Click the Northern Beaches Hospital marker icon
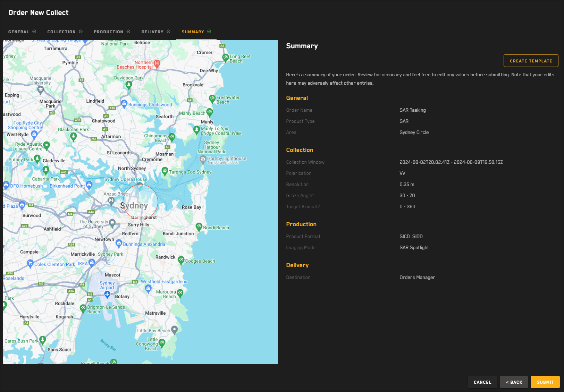 pos(157,63)
